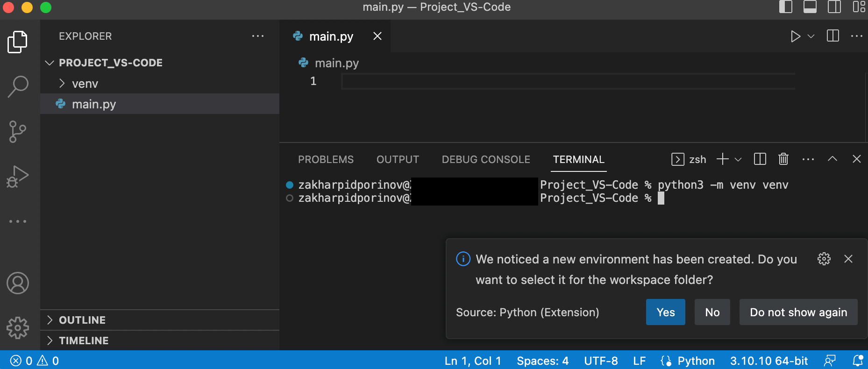Select Python interpreter 3.10.10 64-bit in status bar
Viewport: 868px width, 369px height.
point(769,361)
